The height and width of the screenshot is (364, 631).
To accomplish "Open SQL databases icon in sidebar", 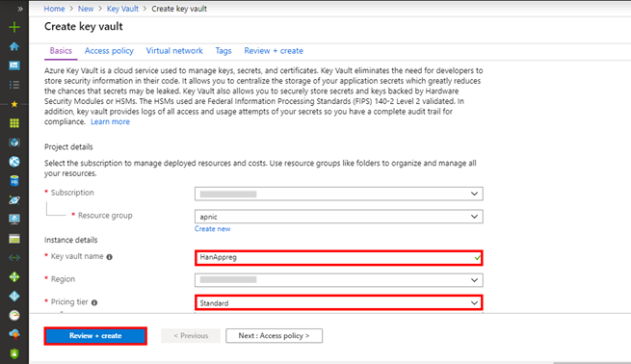I will pyautogui.click(x=14, y=181).
